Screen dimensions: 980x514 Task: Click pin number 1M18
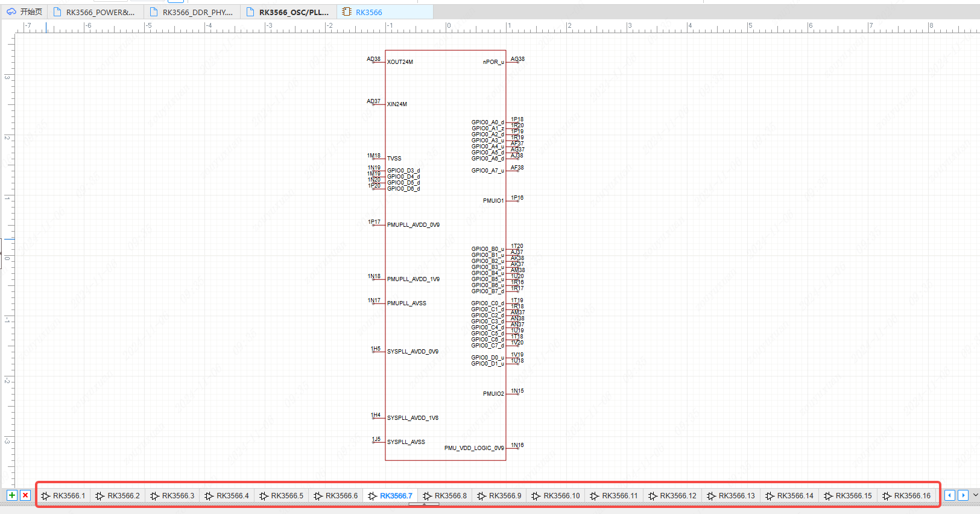pyautogui.click(x=374, y=156)
